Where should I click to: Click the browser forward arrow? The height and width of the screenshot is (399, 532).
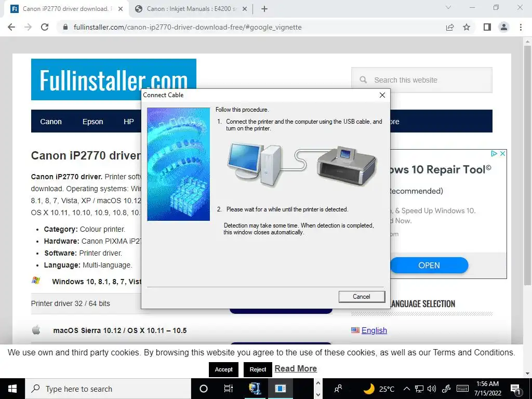click(28, 27)
